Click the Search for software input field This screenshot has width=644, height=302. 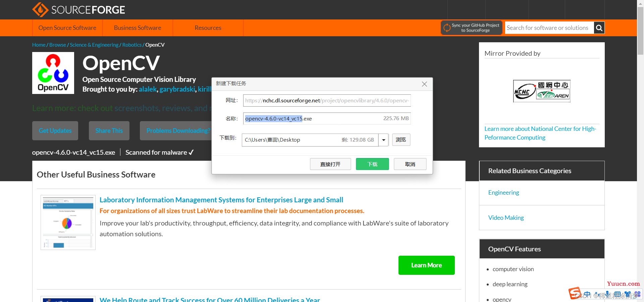tap(549, 28)
